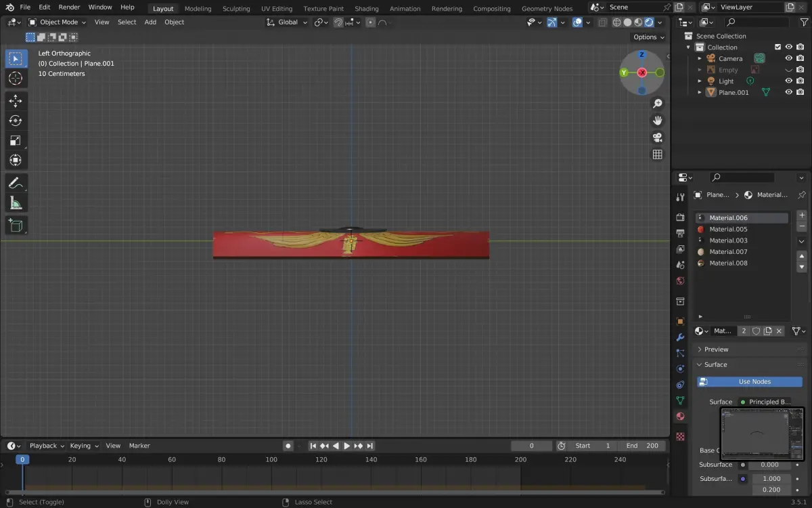
Task: Open the File menu
Action: pos(25,7)
